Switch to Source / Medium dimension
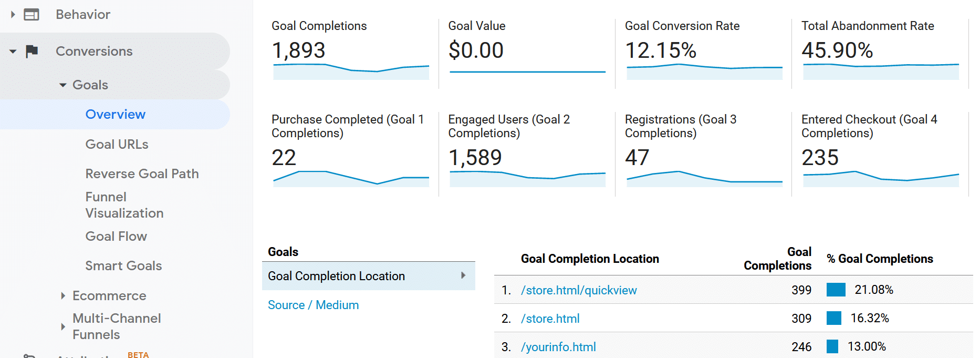The image size is (980, 358). pos(313,305)
